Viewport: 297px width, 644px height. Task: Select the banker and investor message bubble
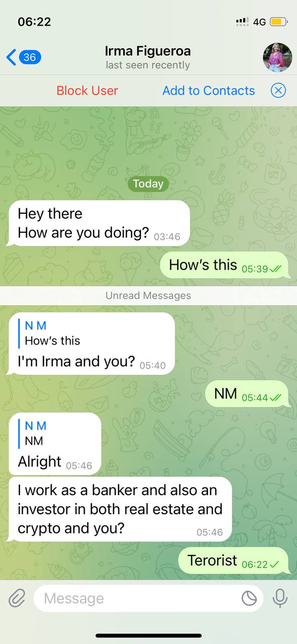(x=120, y=509)
